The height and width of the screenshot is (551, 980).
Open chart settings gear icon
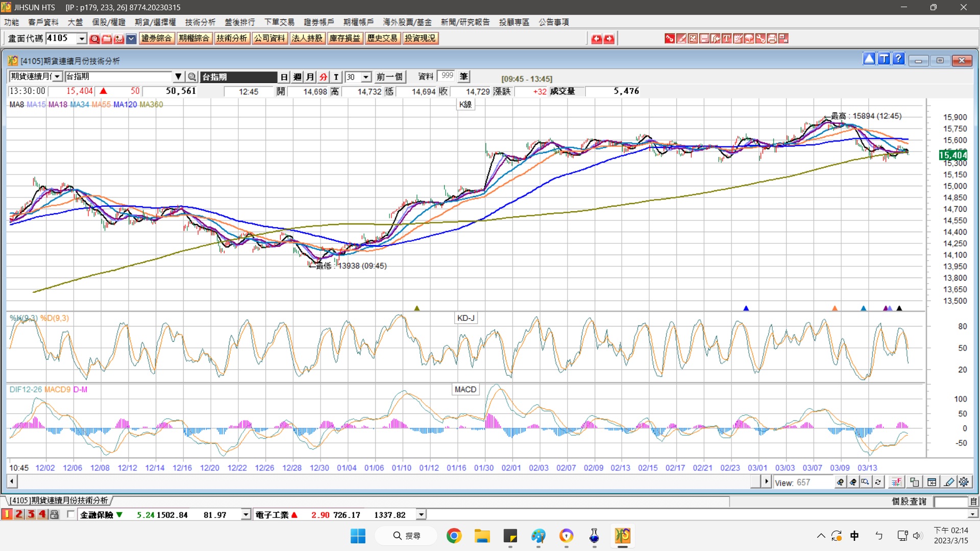(x=964, y=482)
